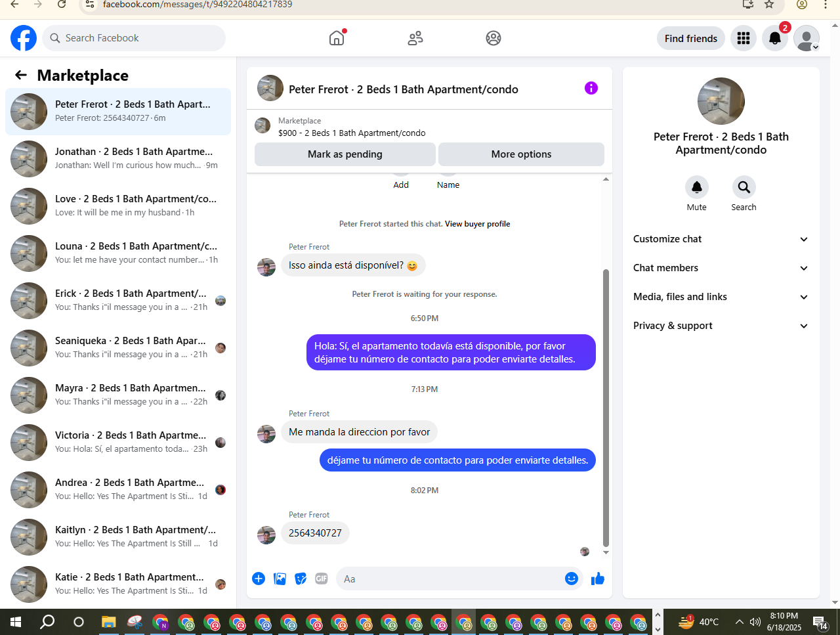Go back using the Marketplace back arrow

[x=21, y=75]
